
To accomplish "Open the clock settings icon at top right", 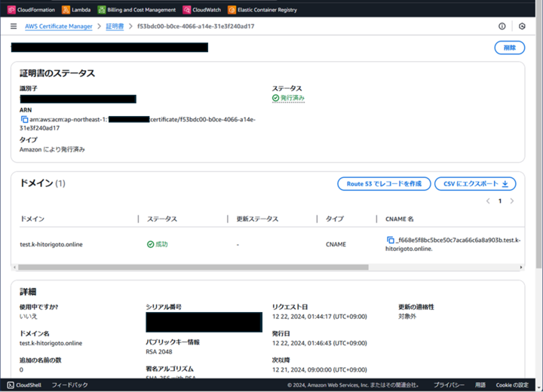I will [x=522, y=26].
